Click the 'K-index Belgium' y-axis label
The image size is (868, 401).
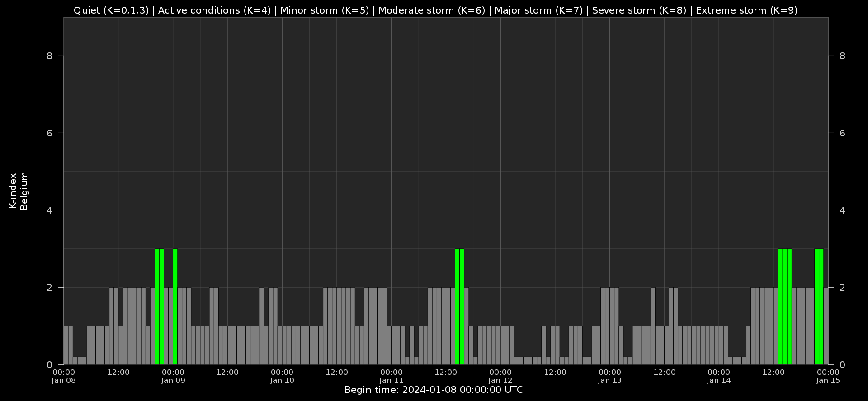19,191
